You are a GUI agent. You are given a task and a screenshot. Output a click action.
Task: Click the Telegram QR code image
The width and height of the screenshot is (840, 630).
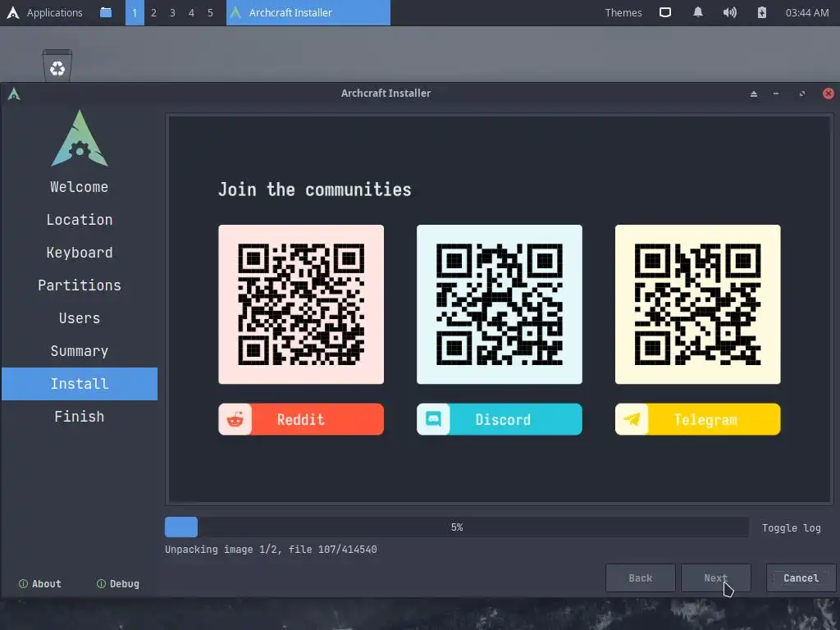point(697,304)
